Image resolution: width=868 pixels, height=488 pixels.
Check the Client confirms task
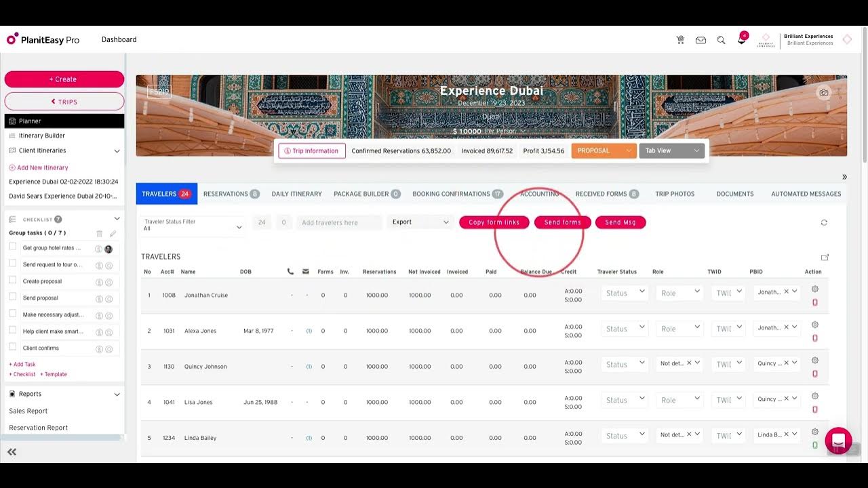(x=12, y=347)
